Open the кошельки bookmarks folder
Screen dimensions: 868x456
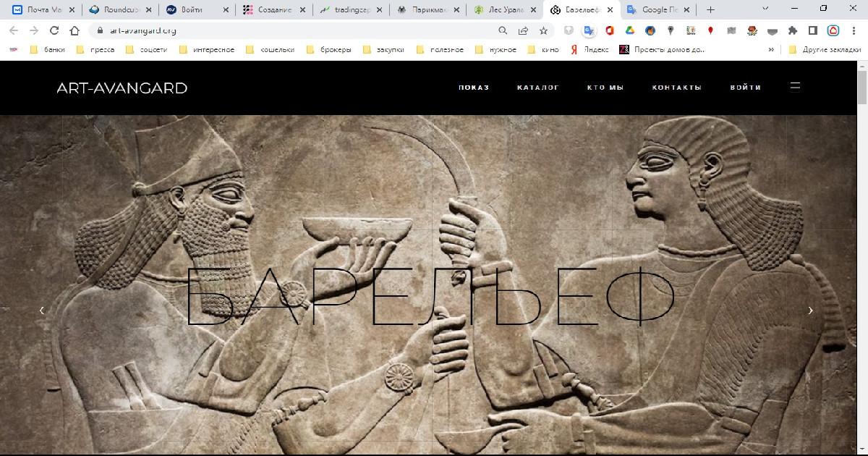[270, 50]
